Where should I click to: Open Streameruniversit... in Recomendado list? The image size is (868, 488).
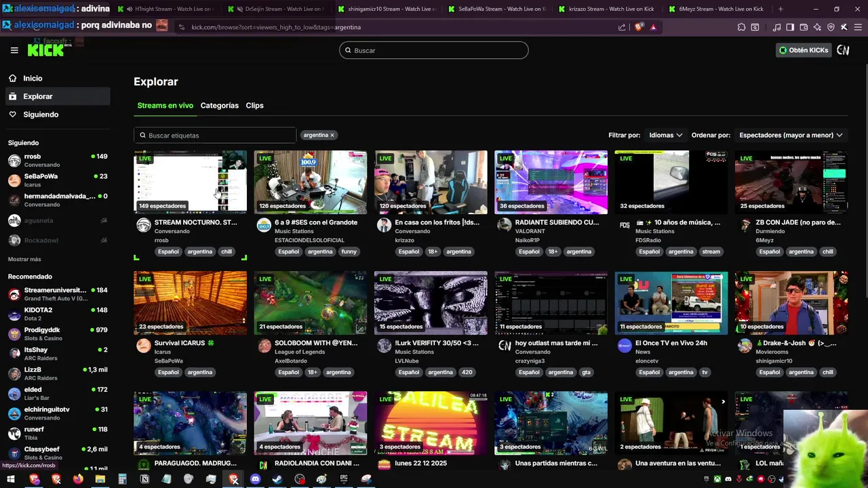pos(57,294)
